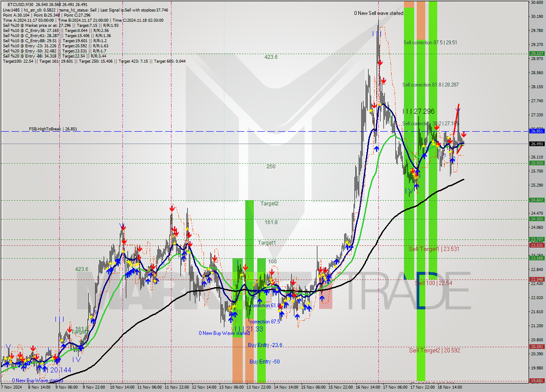The image size is (546, 392).
Task: Click the 'Target1' label on the chart
Action: click(267, 243)
